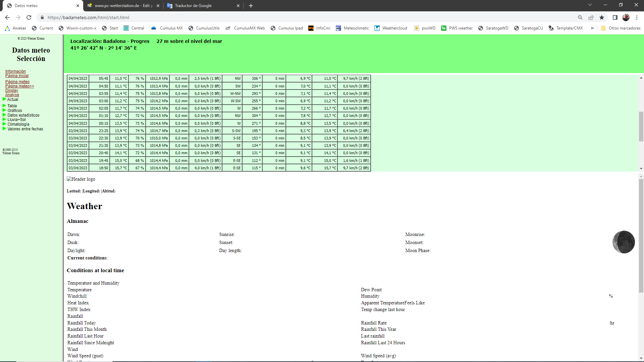
Task: Click the share page icon
Action: [x=591, y=17]
